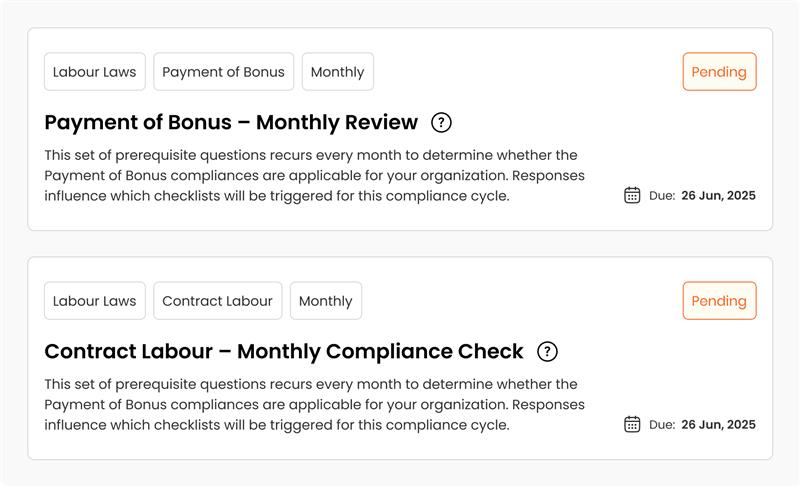Click the Due label in the Contract Labour card
The width and height of the screenshot is (800, 487).
[x=661, y=425]
